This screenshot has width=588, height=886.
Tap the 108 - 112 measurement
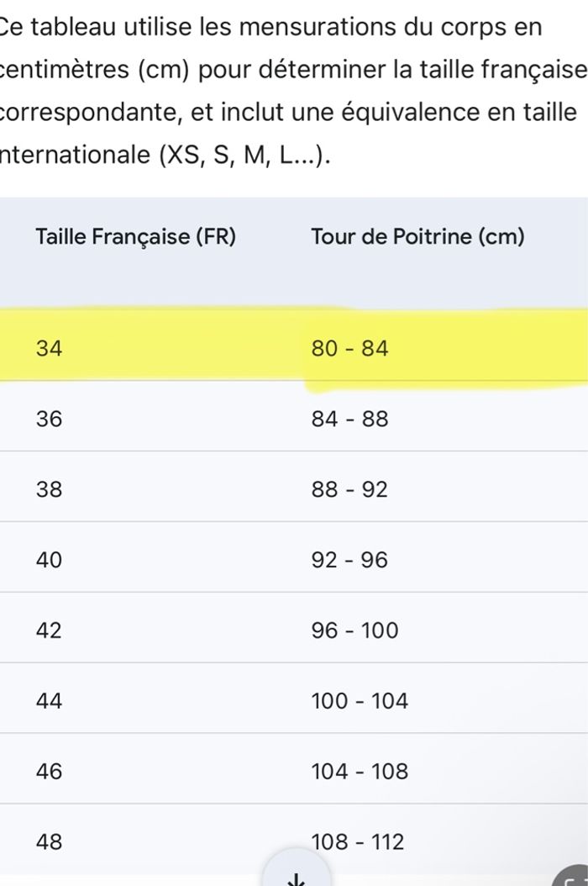pos(358,841)
